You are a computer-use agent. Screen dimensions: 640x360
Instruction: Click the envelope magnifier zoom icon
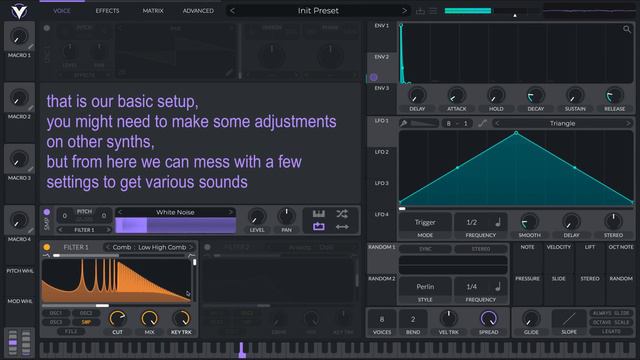(627, 29)
